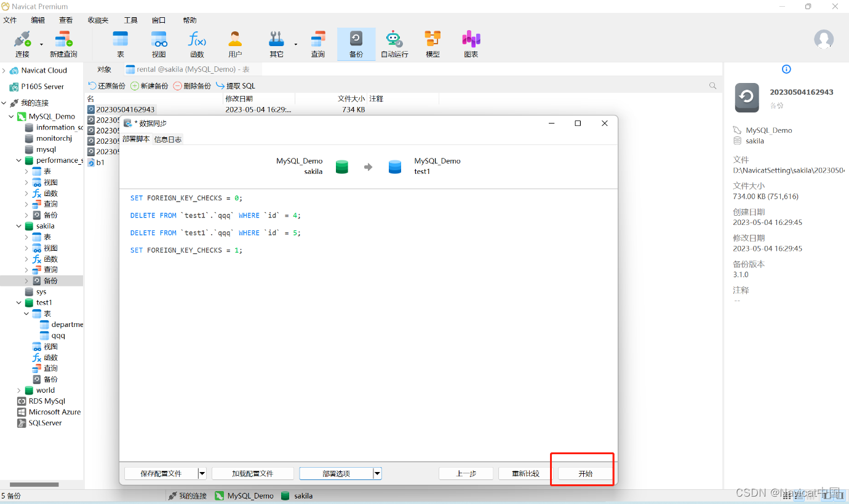Select the Backup (备份) toolbar icon
This screenshot has height=504, width=849.
[356, 39]
